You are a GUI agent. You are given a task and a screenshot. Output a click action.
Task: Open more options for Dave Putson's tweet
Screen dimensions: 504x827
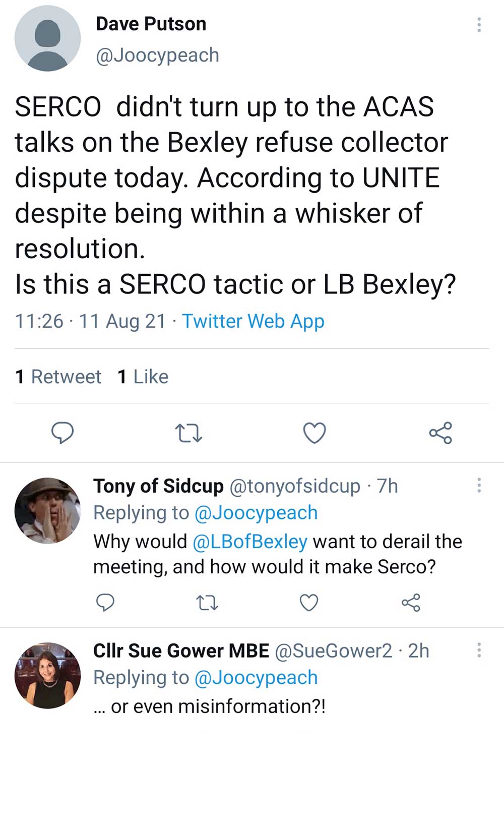pyautogui.click(x=479, y=25)
